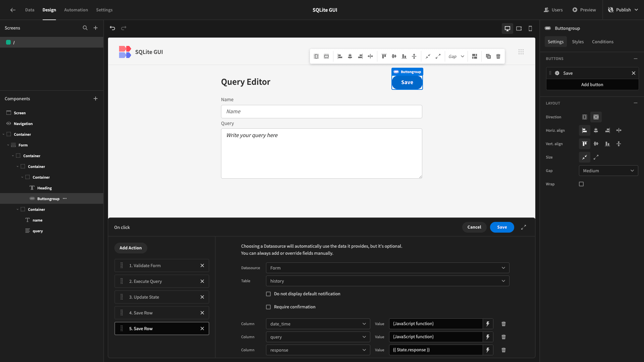644x362 pixels.
Task: Click the Name input field
Action: 321,112
